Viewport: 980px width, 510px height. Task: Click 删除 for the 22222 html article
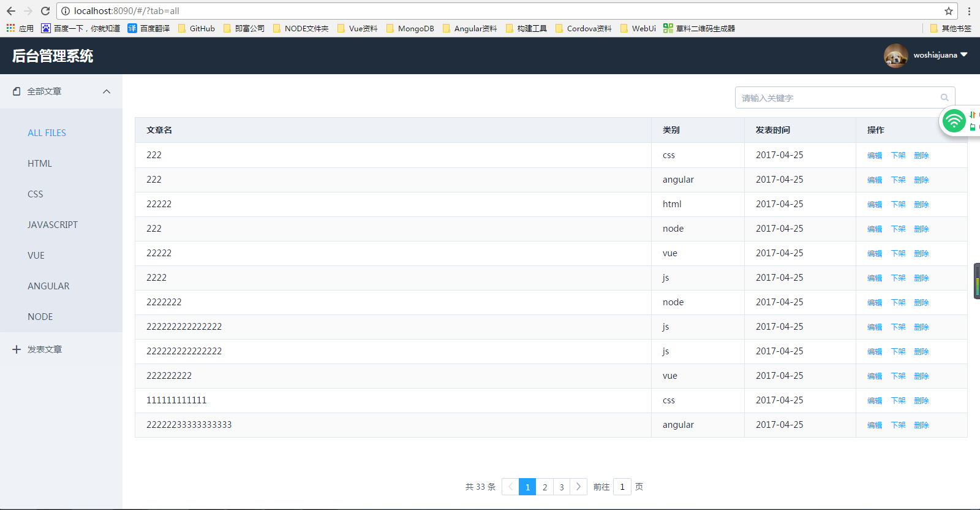pos(921,205)
